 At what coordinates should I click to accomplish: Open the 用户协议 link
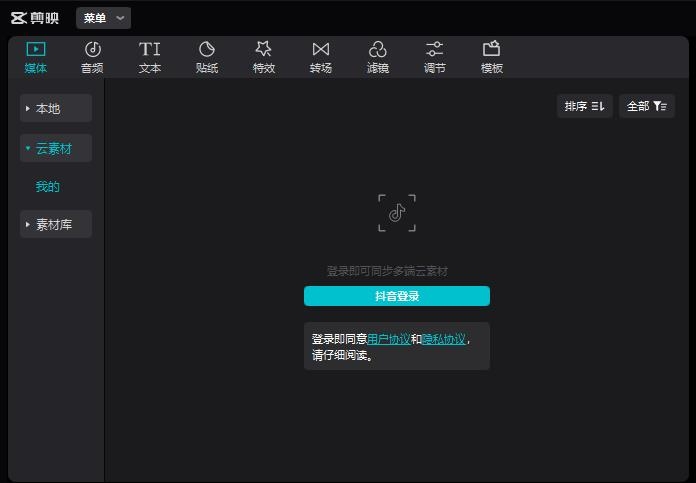388,339
